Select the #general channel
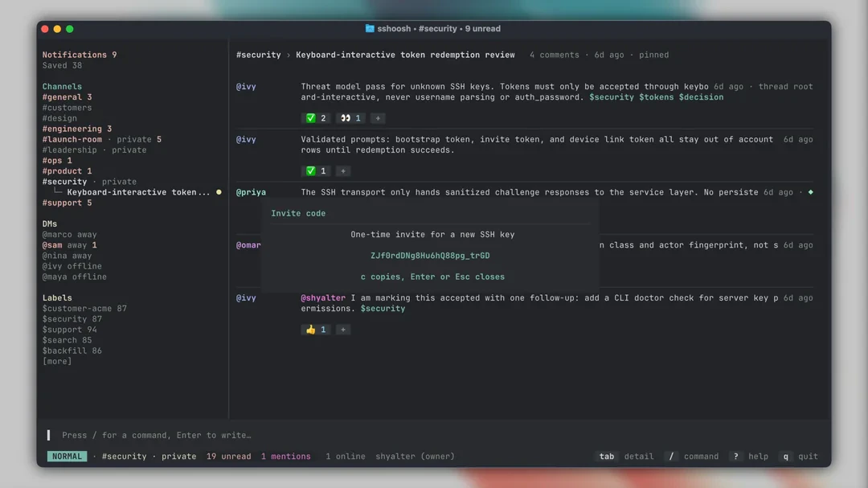868x488 pixels. (67, 97)
